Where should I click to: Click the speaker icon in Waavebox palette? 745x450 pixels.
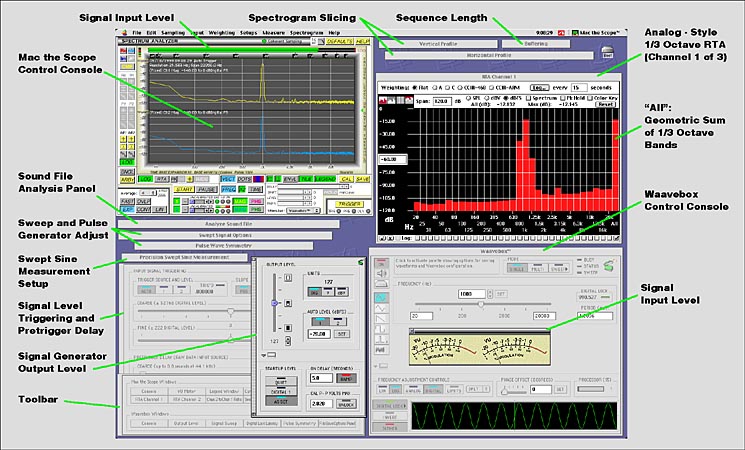coord(382,273)
